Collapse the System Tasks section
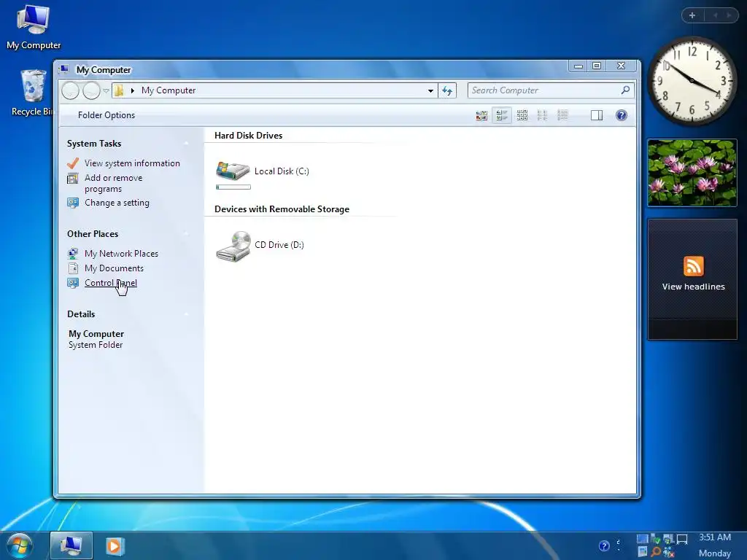 pos(186,144)
